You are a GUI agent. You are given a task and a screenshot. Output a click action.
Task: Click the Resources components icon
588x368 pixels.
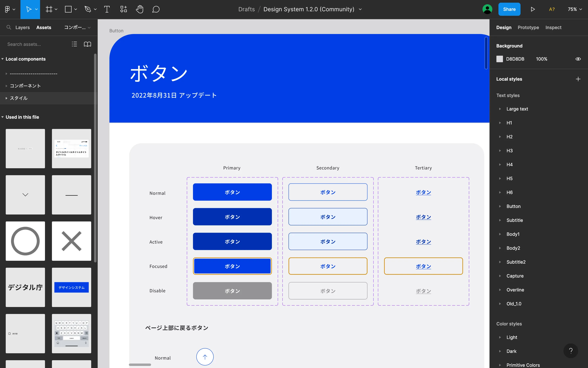point(123,9)
